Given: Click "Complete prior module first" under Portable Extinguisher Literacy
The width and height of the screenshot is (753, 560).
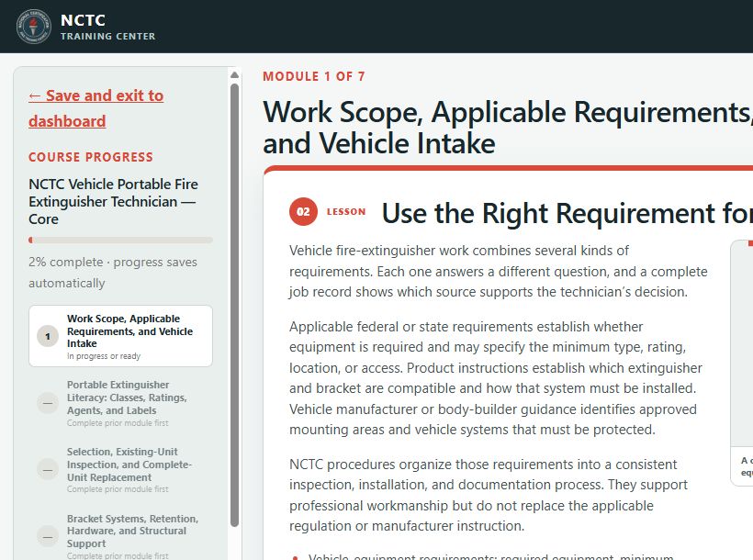Looking at the screenshot, I should point(118,423).
